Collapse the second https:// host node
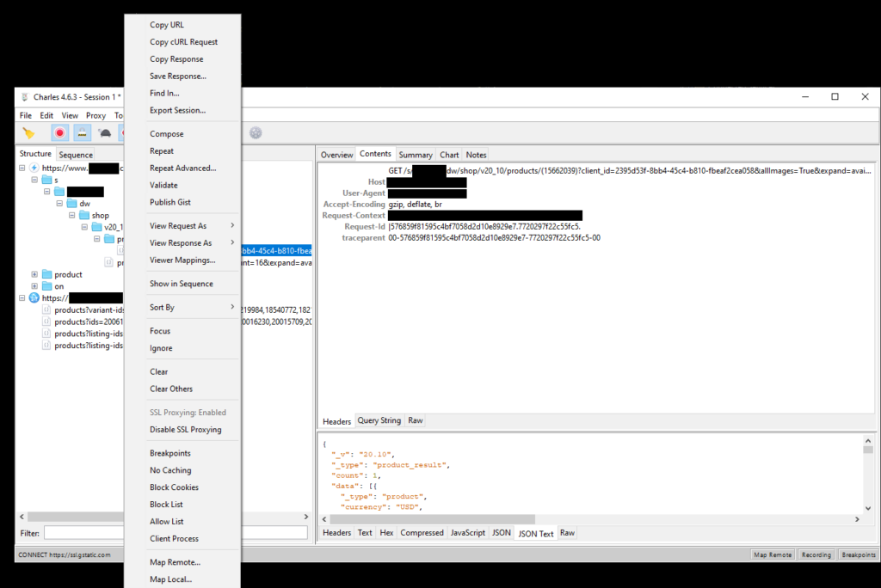This screenshot has width=881, height=588. click(22, 298)
